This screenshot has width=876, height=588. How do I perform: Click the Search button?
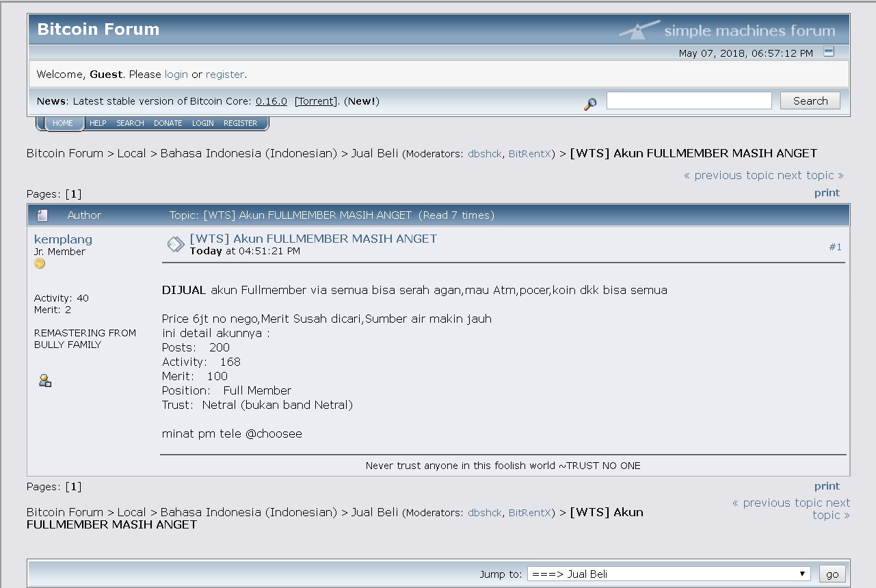coord(810,101)
